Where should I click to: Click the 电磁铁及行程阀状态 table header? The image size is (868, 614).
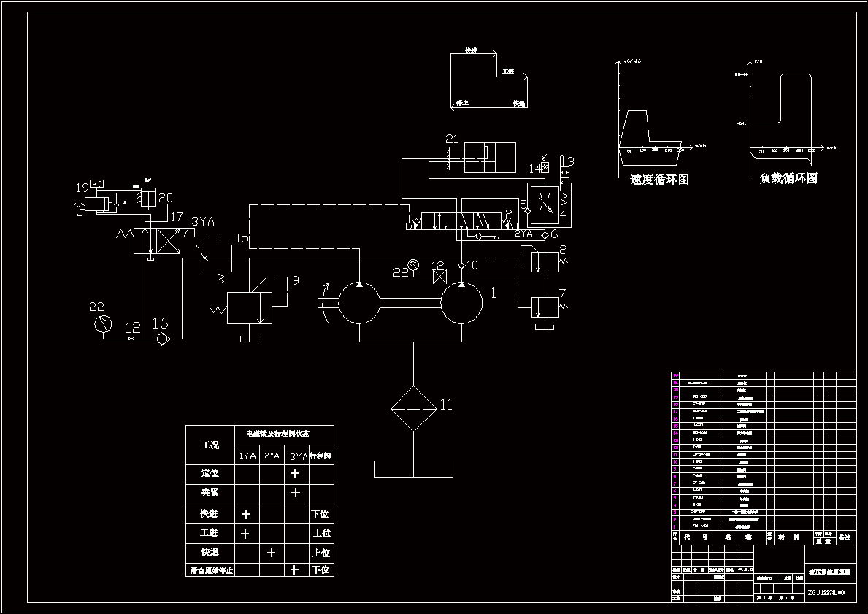(x=278, y=434)
